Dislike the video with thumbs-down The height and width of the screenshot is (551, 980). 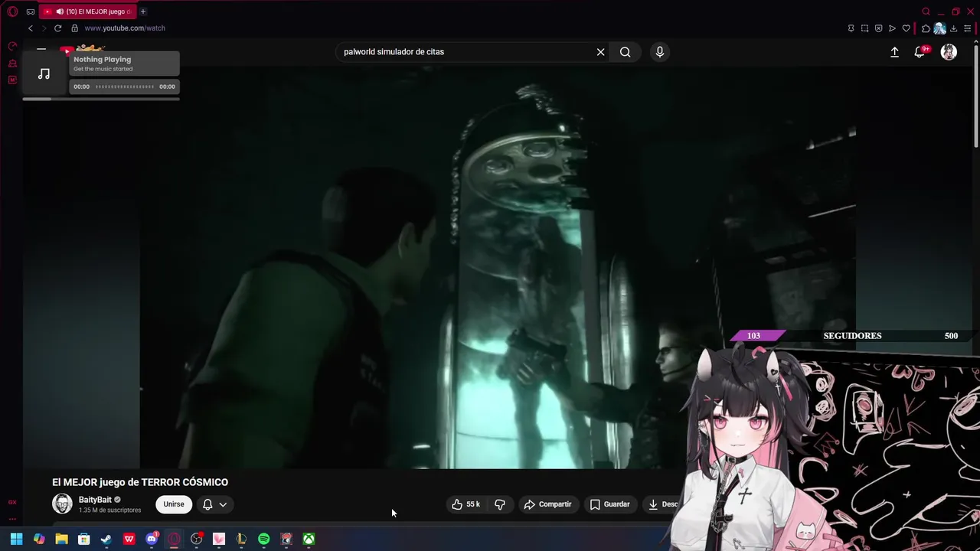pos(500,504)
